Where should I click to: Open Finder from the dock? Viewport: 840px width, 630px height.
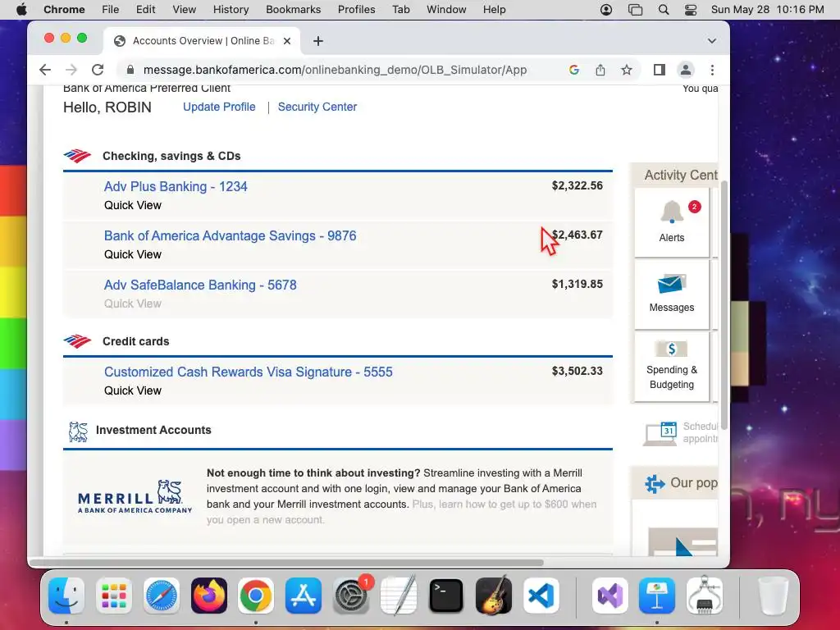tap(66, 596)
